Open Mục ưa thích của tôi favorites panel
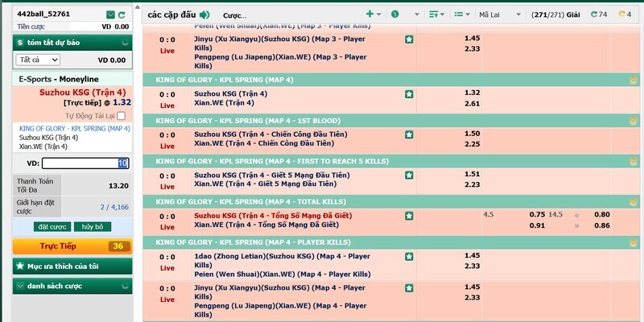 (72, 266)
